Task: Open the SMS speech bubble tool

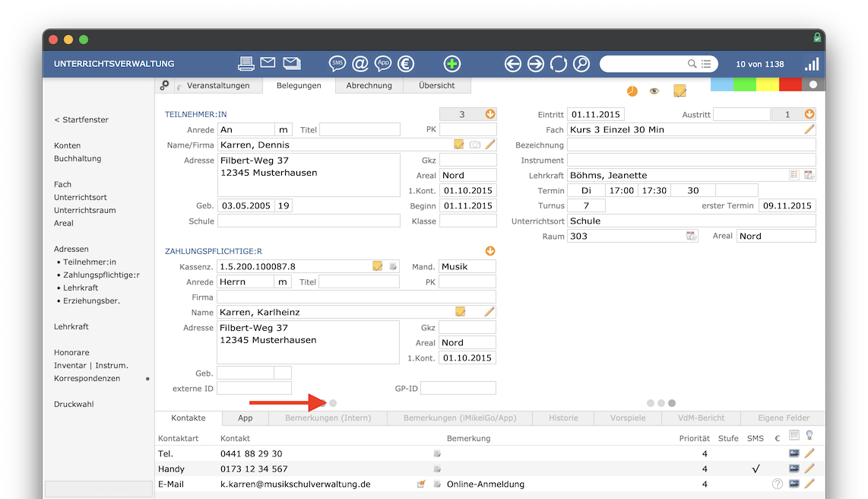Action: pyautogui.click(x=337, y=64)
